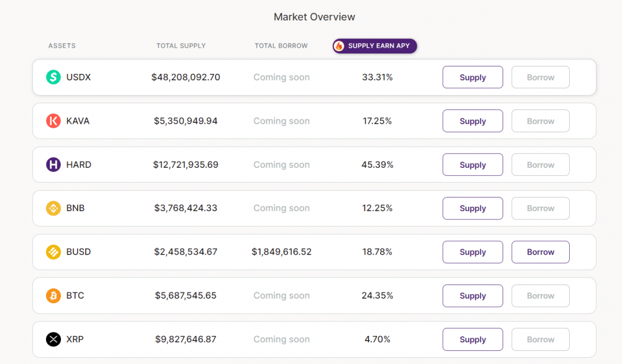Screen dimensions: 622x364
Task: Supply KAVA using its Supply button
Action: [x=473, y=121]
